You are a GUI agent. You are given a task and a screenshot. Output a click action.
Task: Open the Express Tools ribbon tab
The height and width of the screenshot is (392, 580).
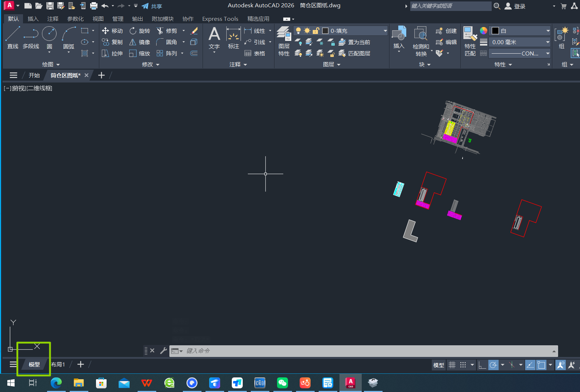[220, 19]
